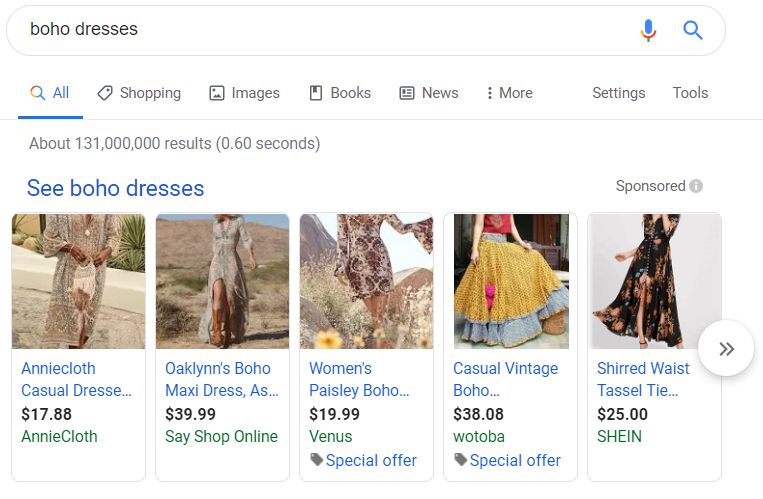This screenshot has width=763, height=499.
Task: Open the Women's Paisley Boho product link
Action: (359, 379)
